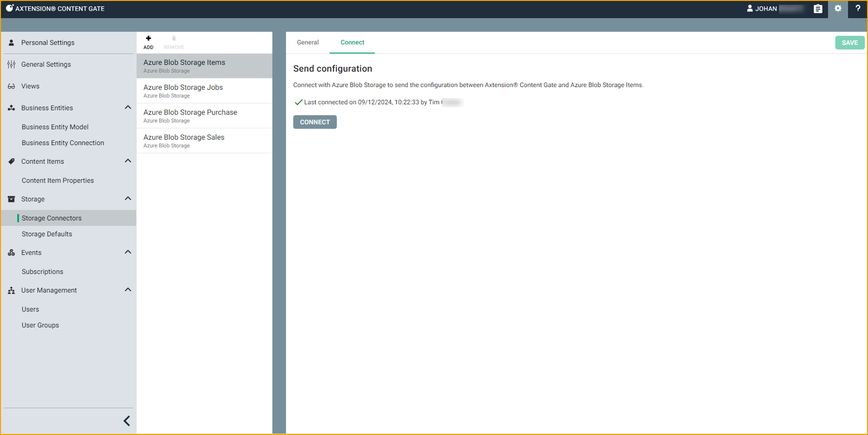Collapse the Content Items section
Screen dimensions: 868x435
click(x=128, y=161)
